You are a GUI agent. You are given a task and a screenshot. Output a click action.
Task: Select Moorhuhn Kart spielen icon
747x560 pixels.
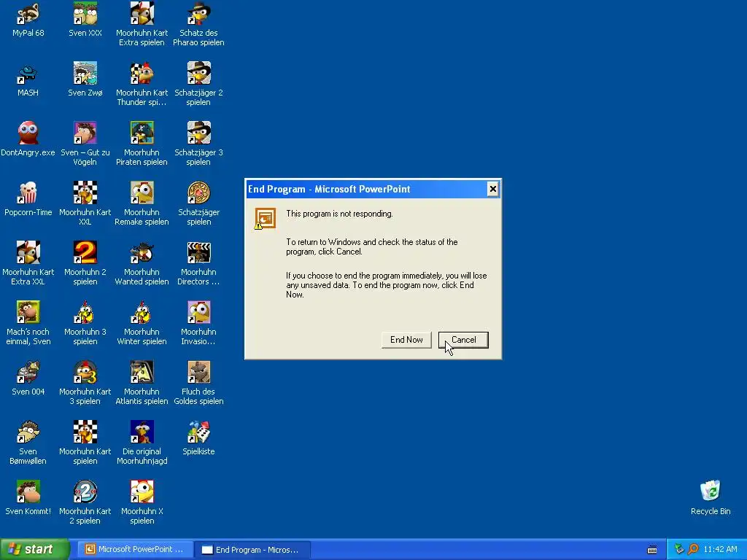click(85, 432)
